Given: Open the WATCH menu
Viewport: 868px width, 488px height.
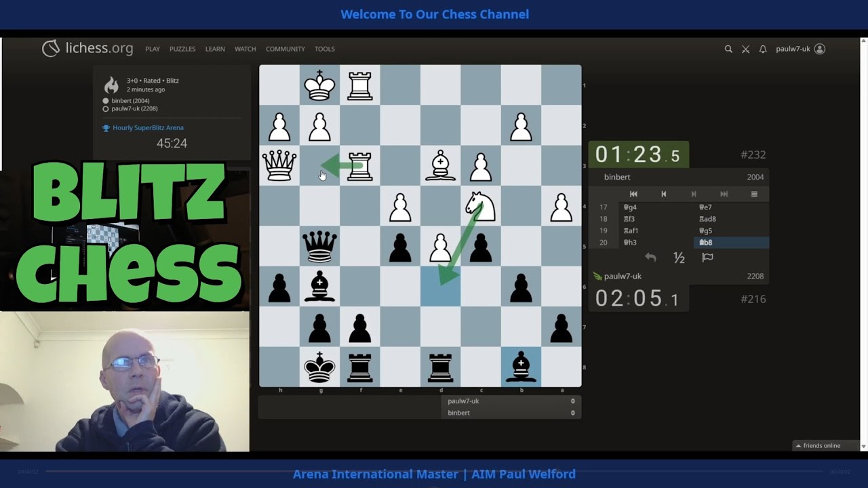Looking at the screenshot, I should point(245,49).
